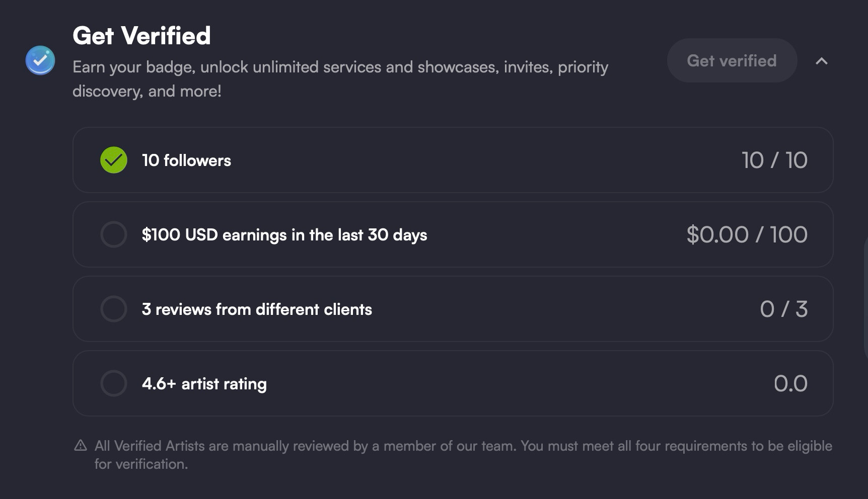Click the Earn your badge description text
Screen dimensions: 868x499
pos(340,79)
